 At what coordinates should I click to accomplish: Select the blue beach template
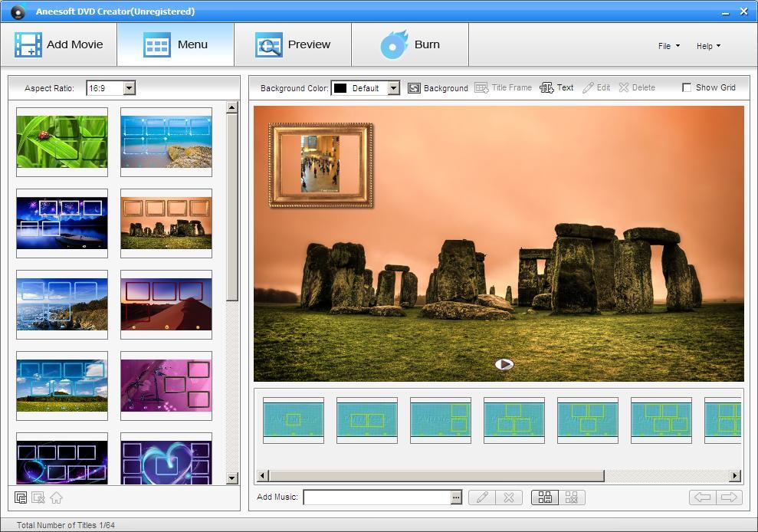(x=166, y=142)
